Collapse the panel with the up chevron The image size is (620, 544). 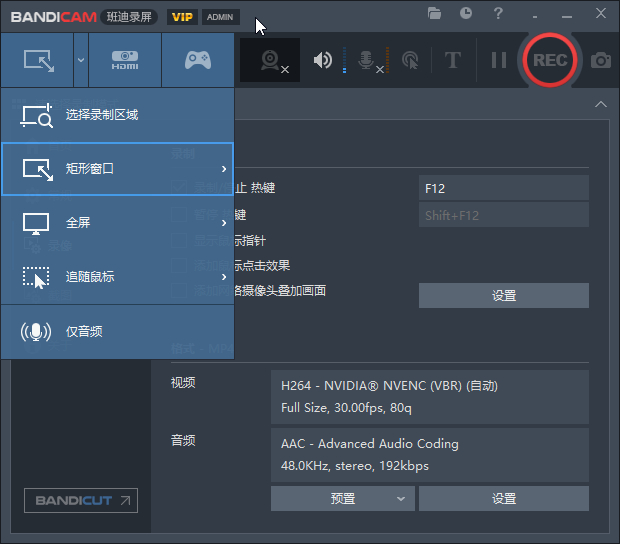point(601,104)
